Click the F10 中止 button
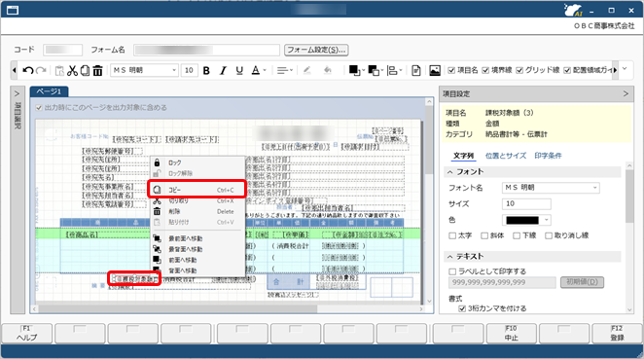 (512, 334)
